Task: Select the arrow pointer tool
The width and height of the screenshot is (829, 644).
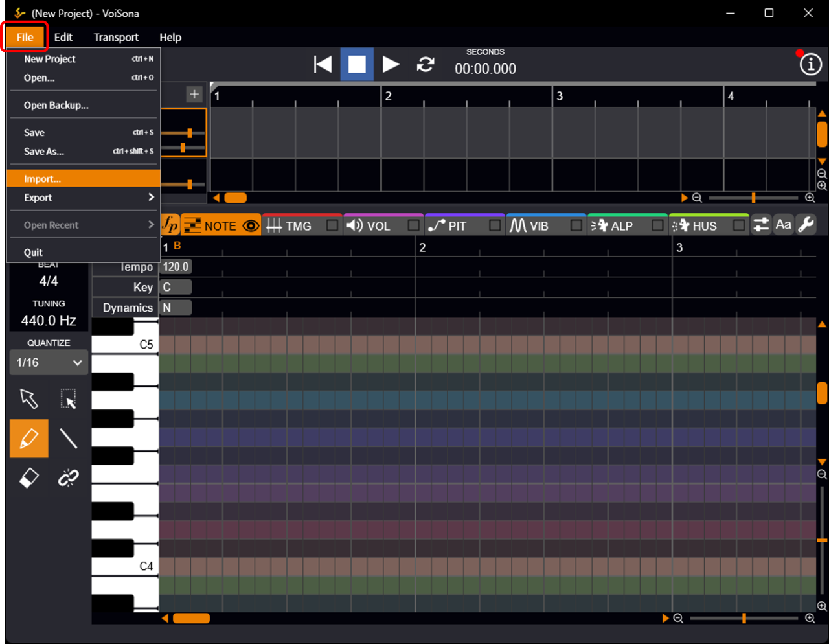Action: 29,398
